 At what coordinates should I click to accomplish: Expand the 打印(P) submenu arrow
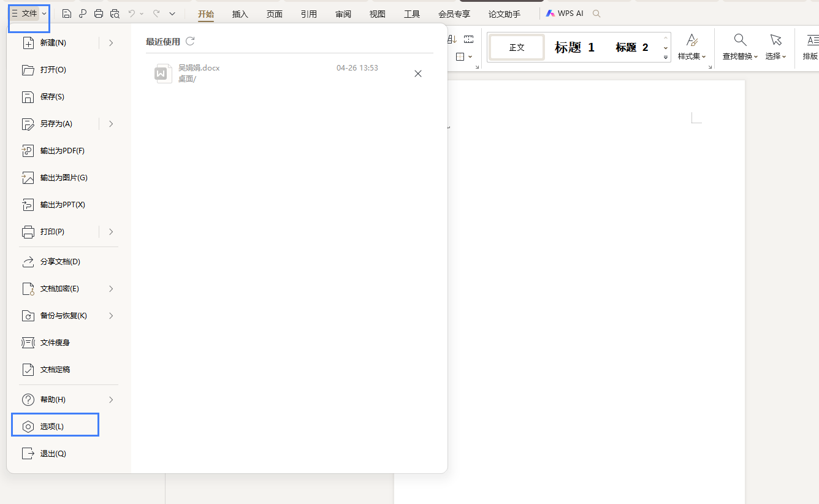[111, 232]
